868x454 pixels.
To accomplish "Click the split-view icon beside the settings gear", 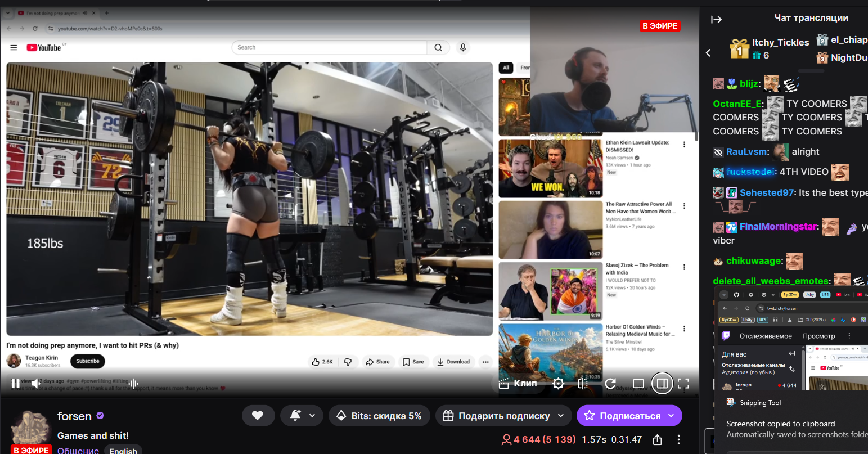I will tap(583, 384).
